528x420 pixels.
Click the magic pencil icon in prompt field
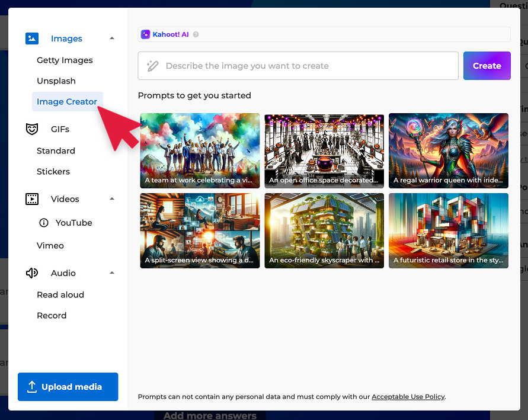[152, 66]
